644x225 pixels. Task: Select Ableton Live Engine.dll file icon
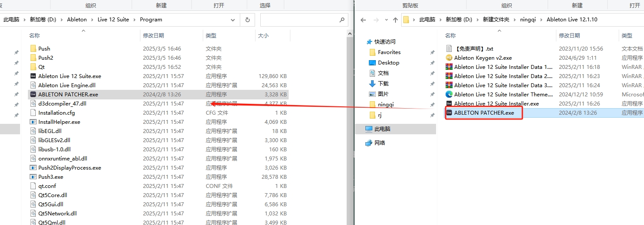[33, 85]
